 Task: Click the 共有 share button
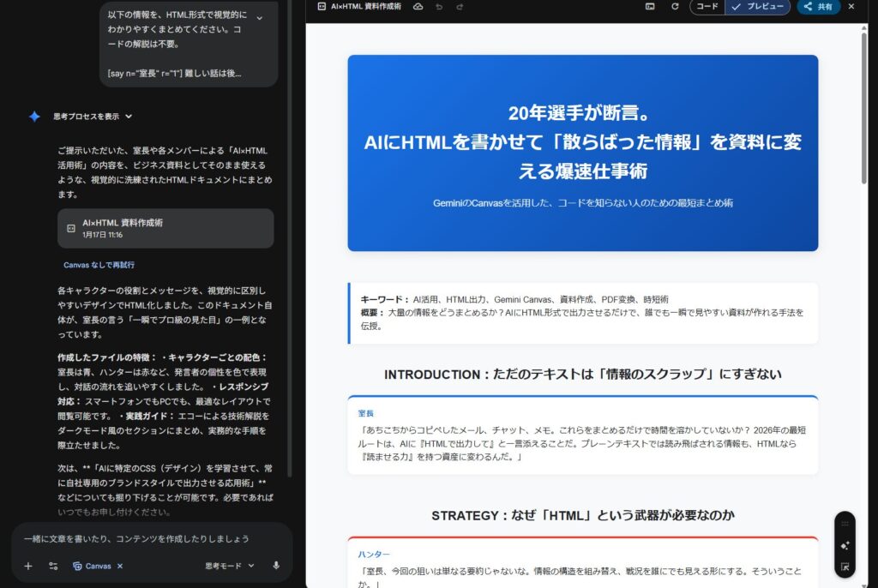(x=818, y=7)
